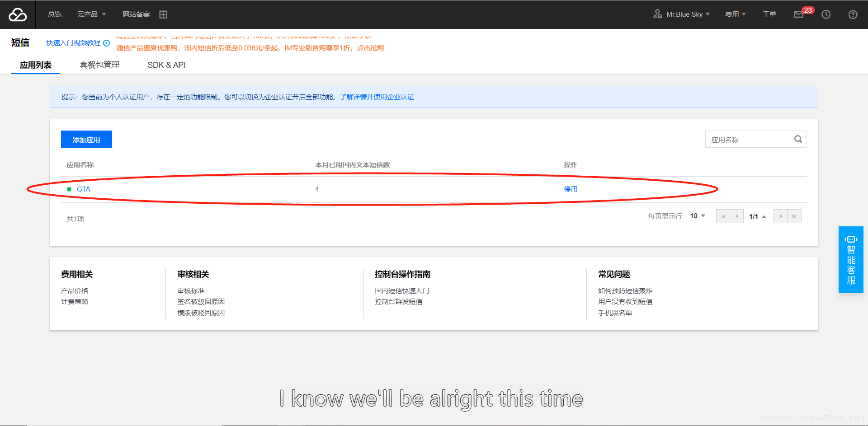Select the 应用列表 tab

coord(36,65)
